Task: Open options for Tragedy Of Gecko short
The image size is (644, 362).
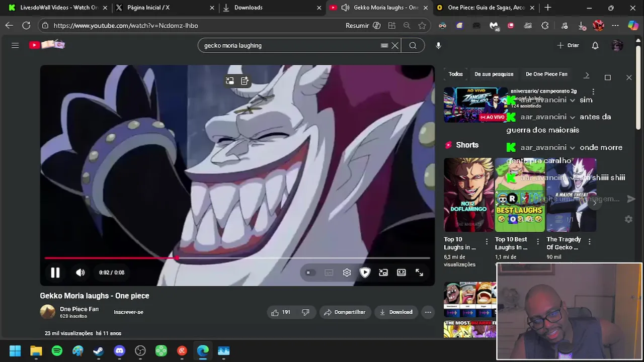Action: coord(589,242)
